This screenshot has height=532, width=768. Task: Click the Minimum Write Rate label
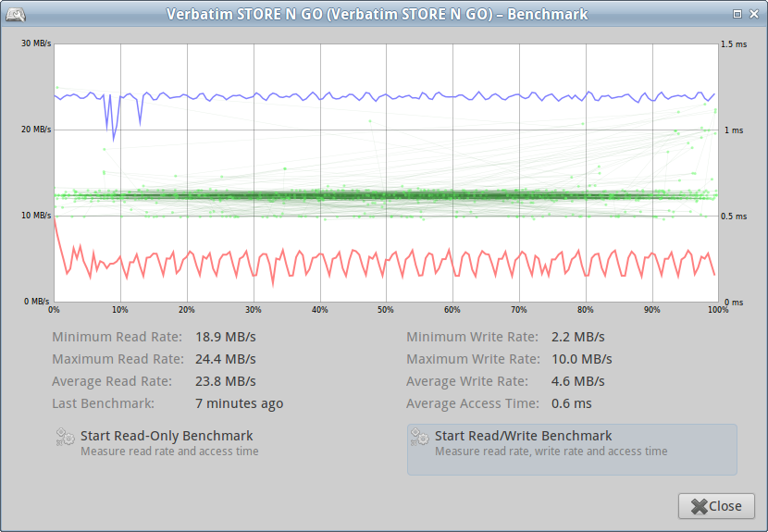(472, 337)
